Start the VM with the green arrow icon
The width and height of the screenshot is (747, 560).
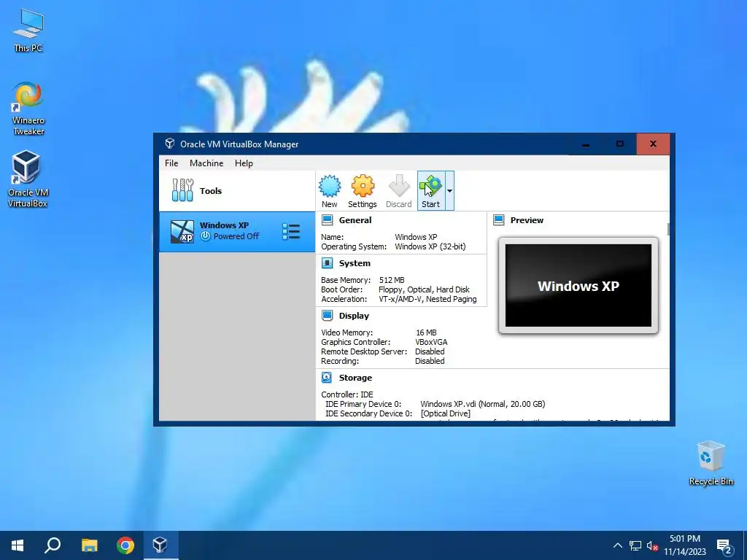click(x=430, y=191)
